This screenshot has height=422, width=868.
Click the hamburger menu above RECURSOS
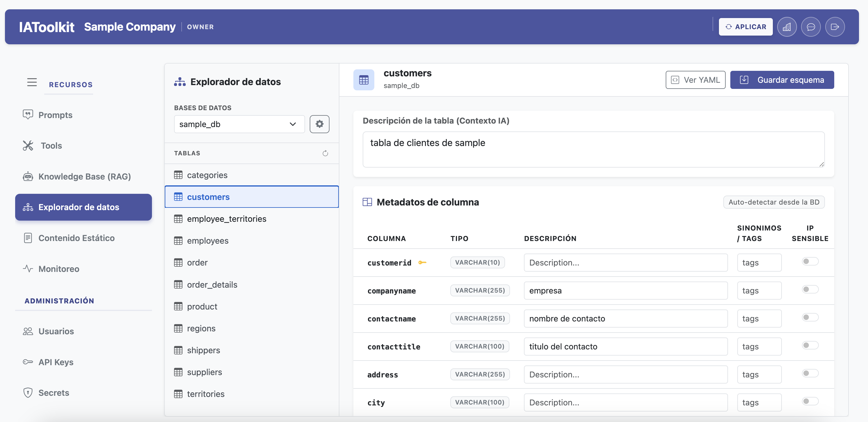(x=32, y=82)
